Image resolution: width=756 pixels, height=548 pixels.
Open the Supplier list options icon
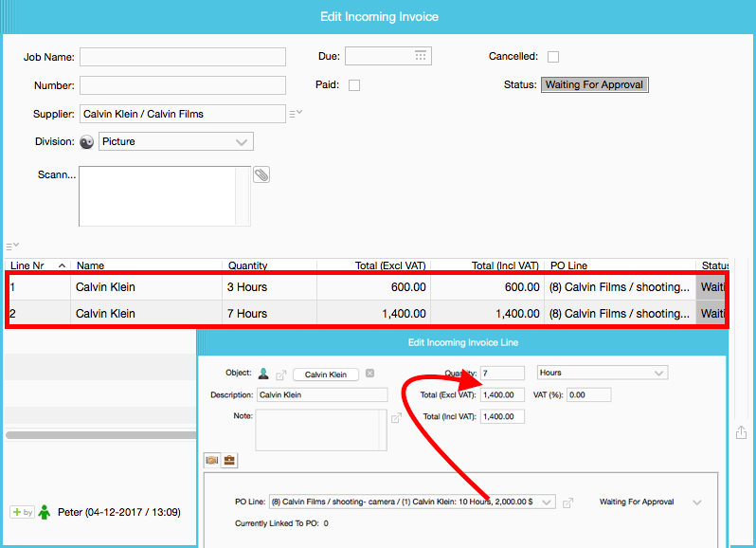click(x=296, y=114)
